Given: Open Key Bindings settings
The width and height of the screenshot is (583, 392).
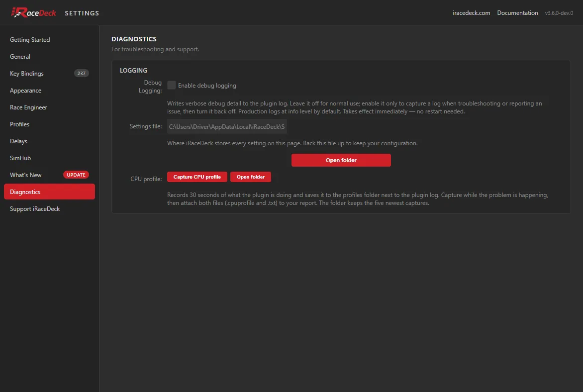Looking at the screenshot, I should 49,73.
